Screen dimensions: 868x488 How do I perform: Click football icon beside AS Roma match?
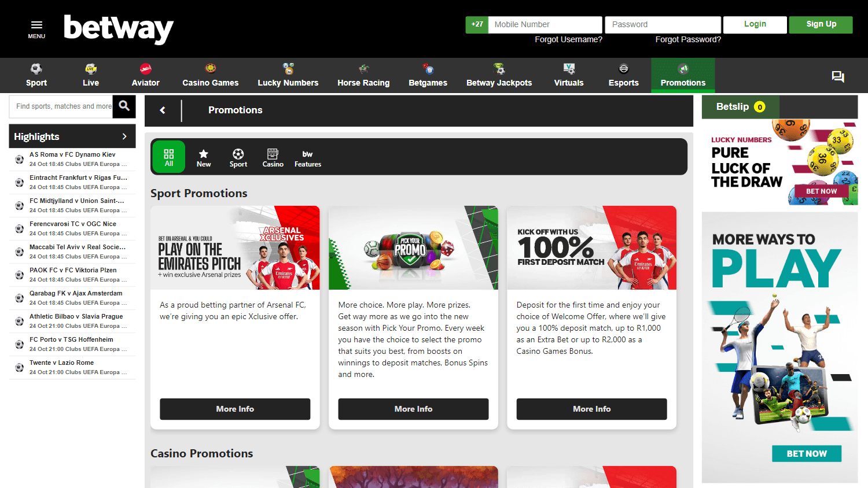coord(20,160)
